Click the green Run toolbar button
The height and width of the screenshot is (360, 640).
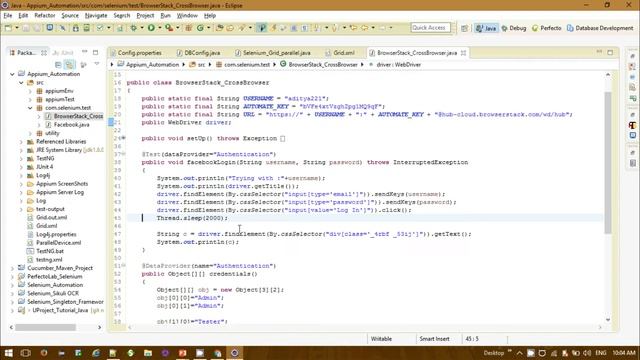tap(151, 28)
